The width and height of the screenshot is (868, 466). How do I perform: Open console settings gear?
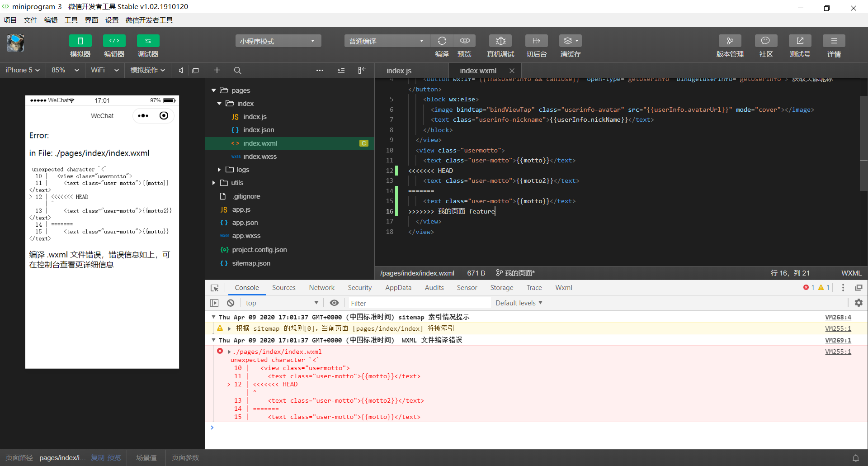(859, 303)
